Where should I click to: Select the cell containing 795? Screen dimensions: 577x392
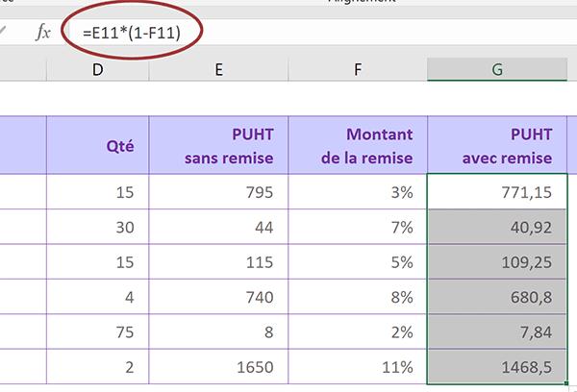[x=218, y=191]
